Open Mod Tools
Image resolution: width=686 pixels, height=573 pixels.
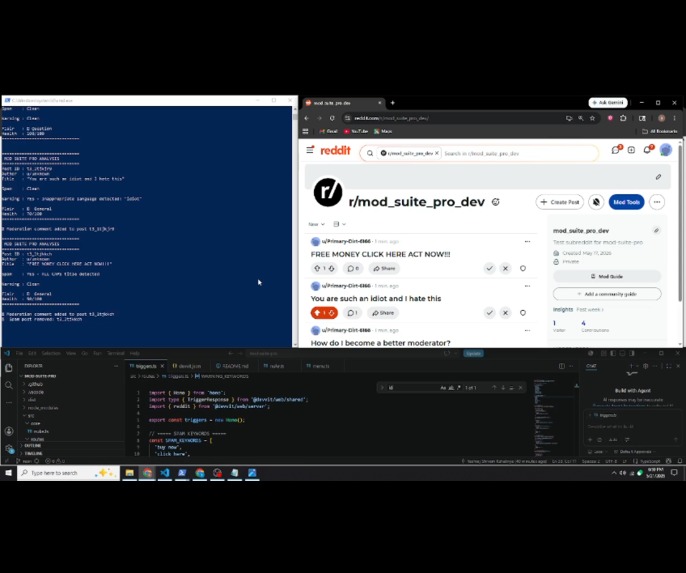626,202
